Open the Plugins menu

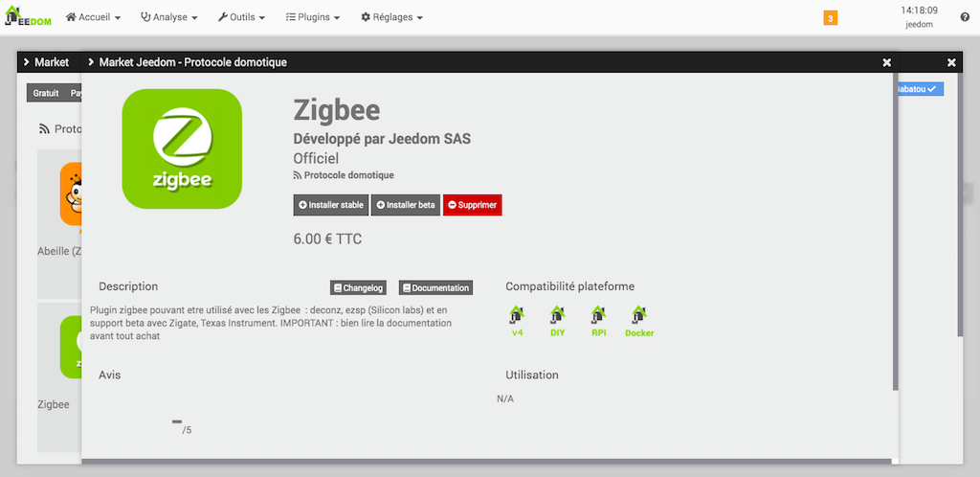(x=313, y=17)
